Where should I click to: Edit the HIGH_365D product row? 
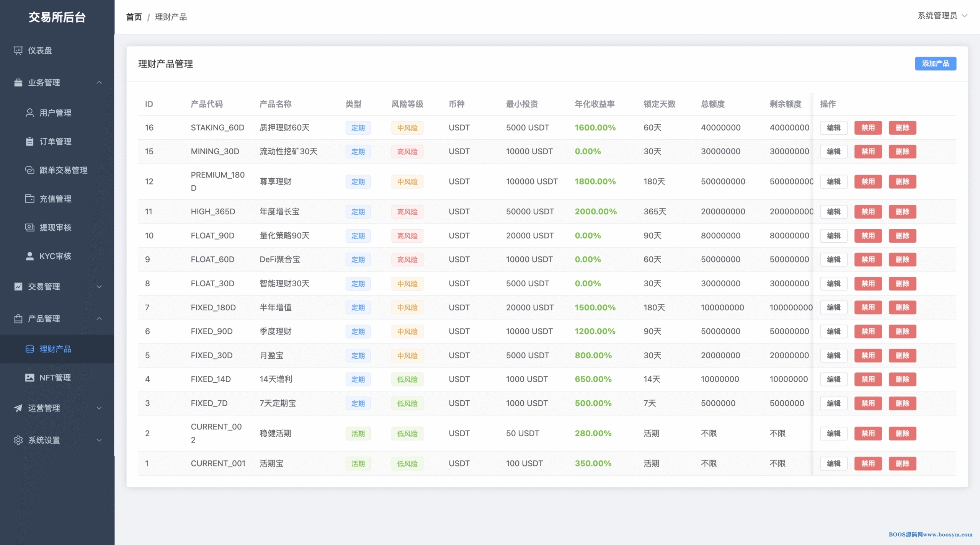point(833,212)
